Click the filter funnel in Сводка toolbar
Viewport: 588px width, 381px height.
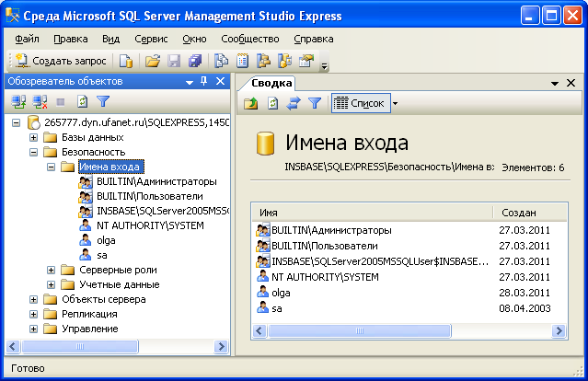pos(315,103)
